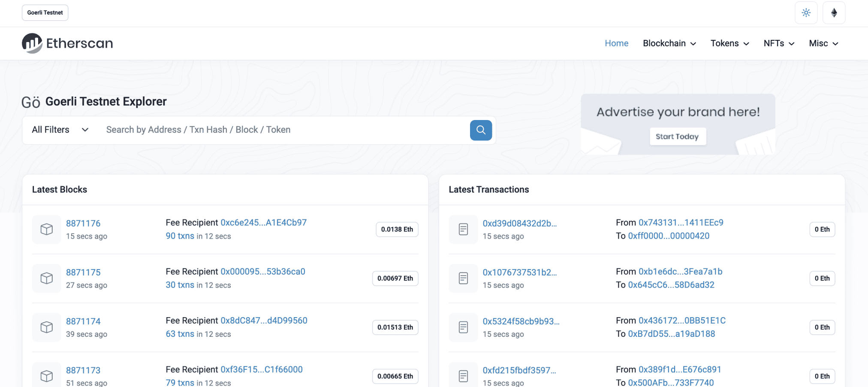
Task: Click the Goerli Testnet badge button
Action: [x=45, y=13]
